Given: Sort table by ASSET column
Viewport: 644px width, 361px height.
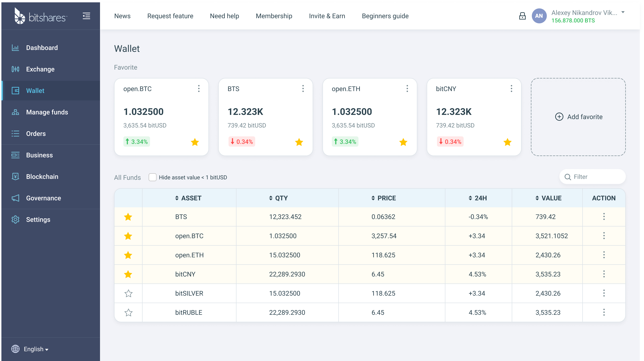Looking at the screenshot, I should 188,198.
